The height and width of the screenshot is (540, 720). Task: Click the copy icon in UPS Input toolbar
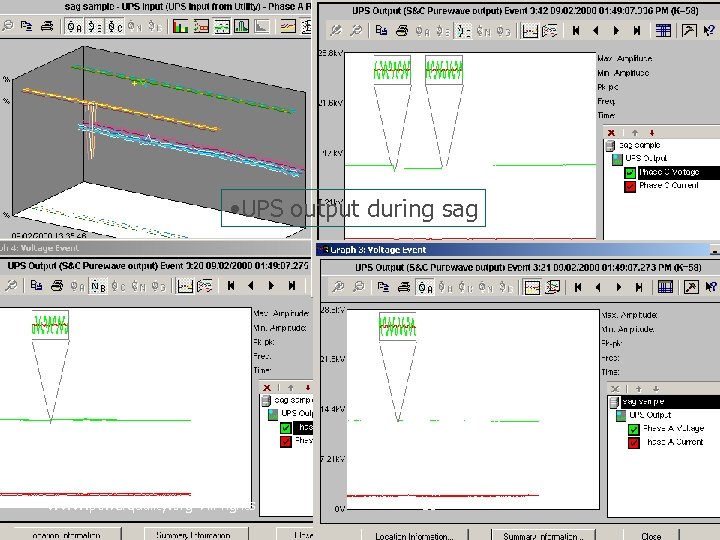[x=27, y=26]
